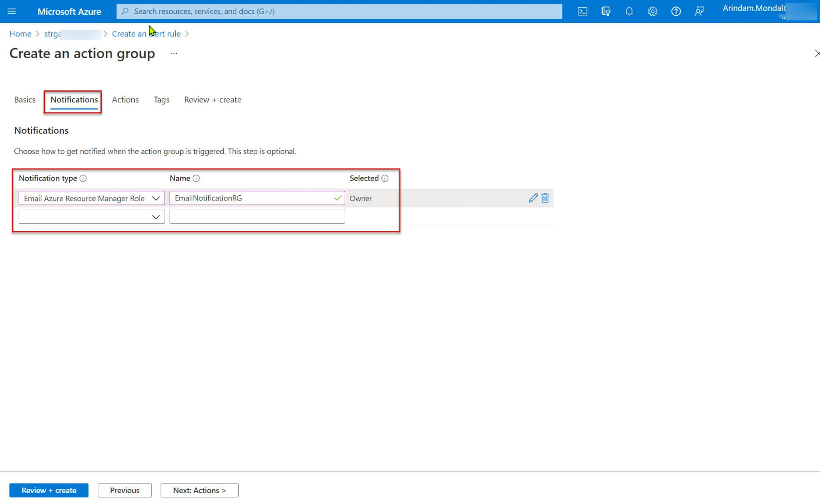Image resolution: width=820 pixels, height=504 pixels.
Task: Open the help and support pane
Action: pyautogui.click(x=676, y=11)
